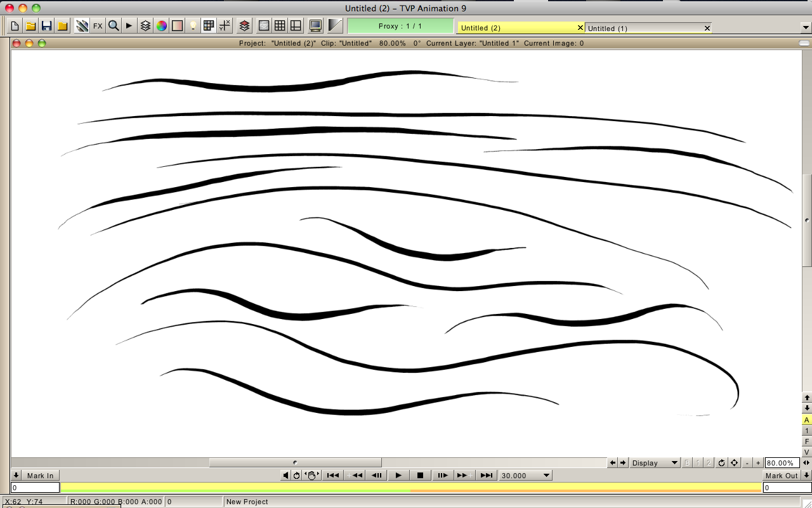Reset the view rotation icon

(722, 463)
